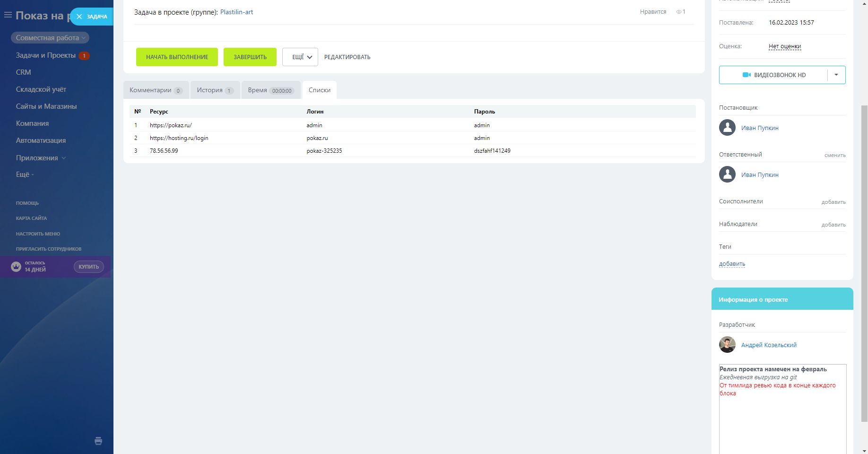Viewport: 868px width, 454px height.
Task: Expand the Приложения sidebar item
Action: (41, 158)
